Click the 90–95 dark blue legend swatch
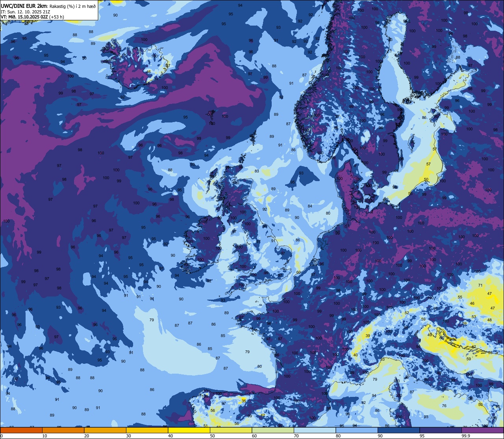This screenshot has width=504, height=439. 398,430
